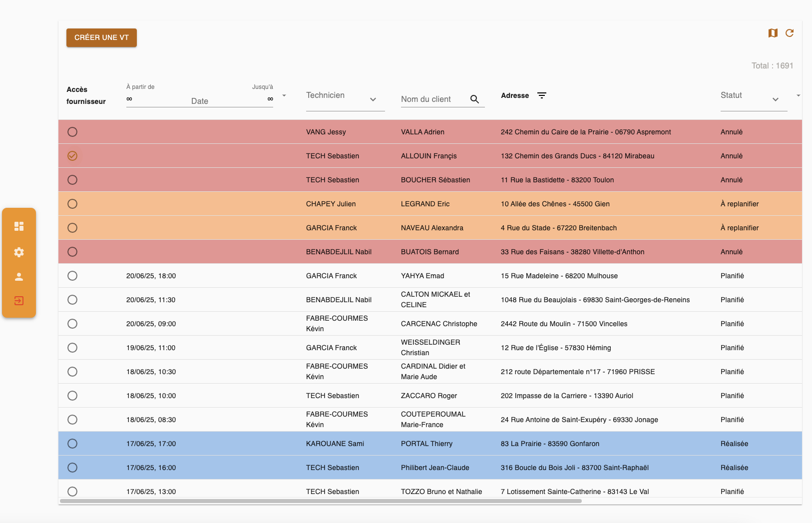812x523 pixels.
Task: Click the Accès fournisseur column header
Action: pyautogui.click(x=86, y=95)
